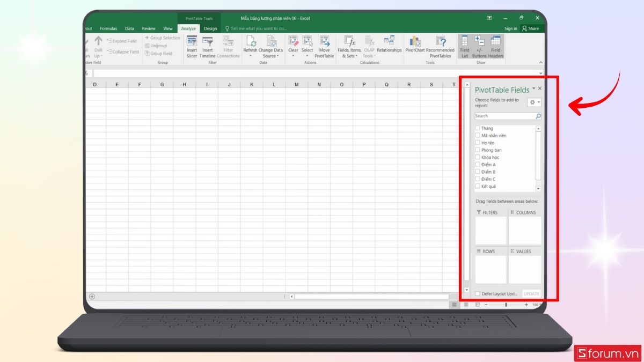This screenshot has height=362, width=644.
Task: Open the PivotTable Fields gear options menu
Action: pyautogui.click(x=533, y=102)
